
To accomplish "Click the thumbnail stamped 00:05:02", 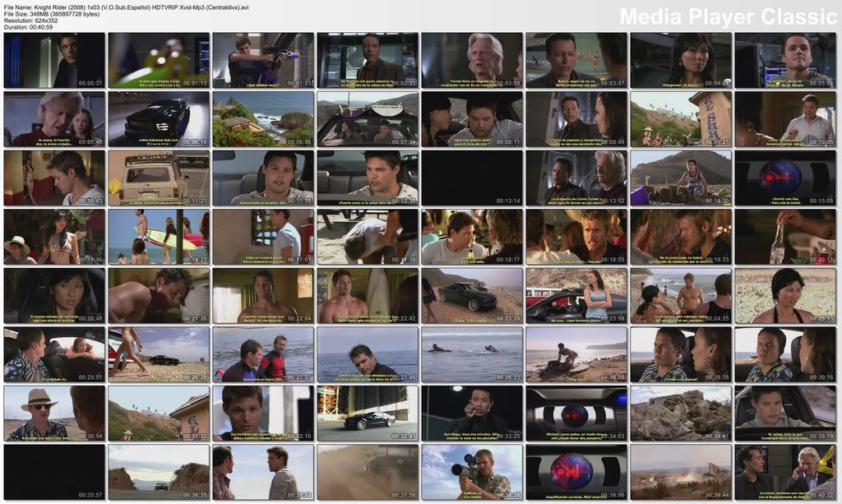I will tap(785, 60).
